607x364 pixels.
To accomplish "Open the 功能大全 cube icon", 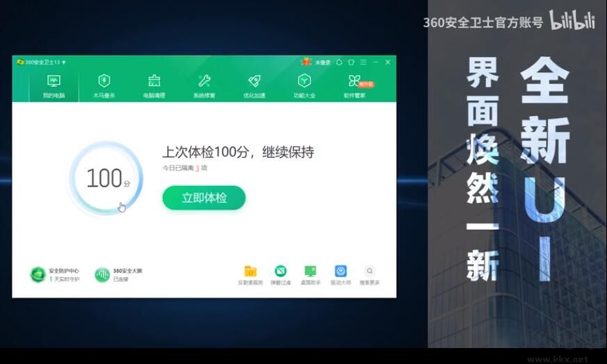I will 304,86.
